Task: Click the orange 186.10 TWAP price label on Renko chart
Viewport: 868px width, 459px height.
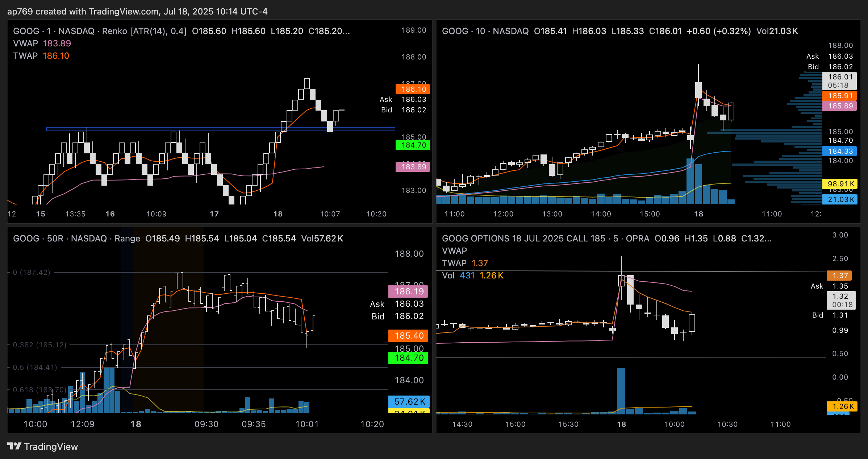Action: (x=413, y=89)
